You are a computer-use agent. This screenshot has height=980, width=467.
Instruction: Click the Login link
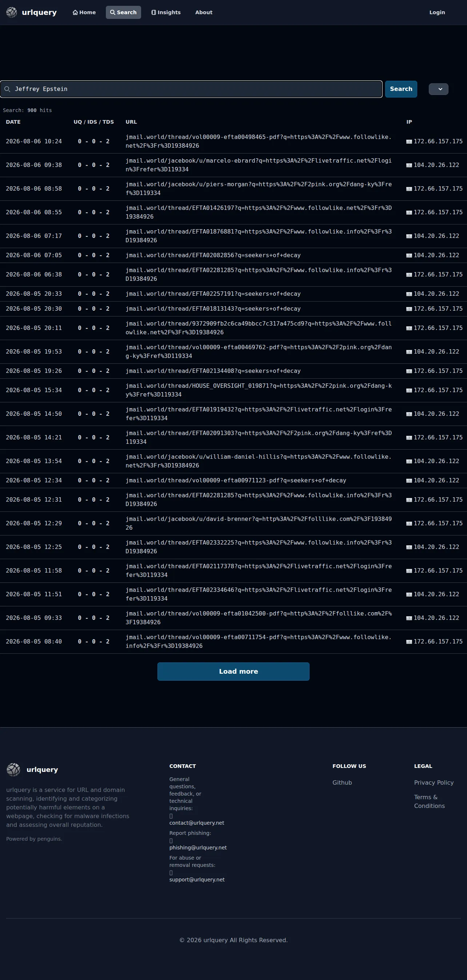(x=437, y=13)
